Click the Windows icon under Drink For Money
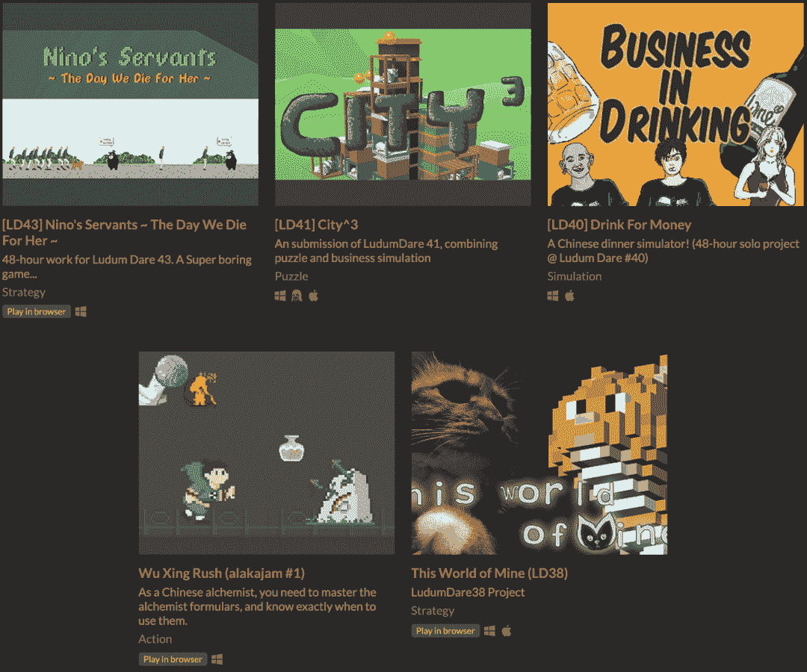The width and height of the screenshot is (807, 672). [553, 296]
